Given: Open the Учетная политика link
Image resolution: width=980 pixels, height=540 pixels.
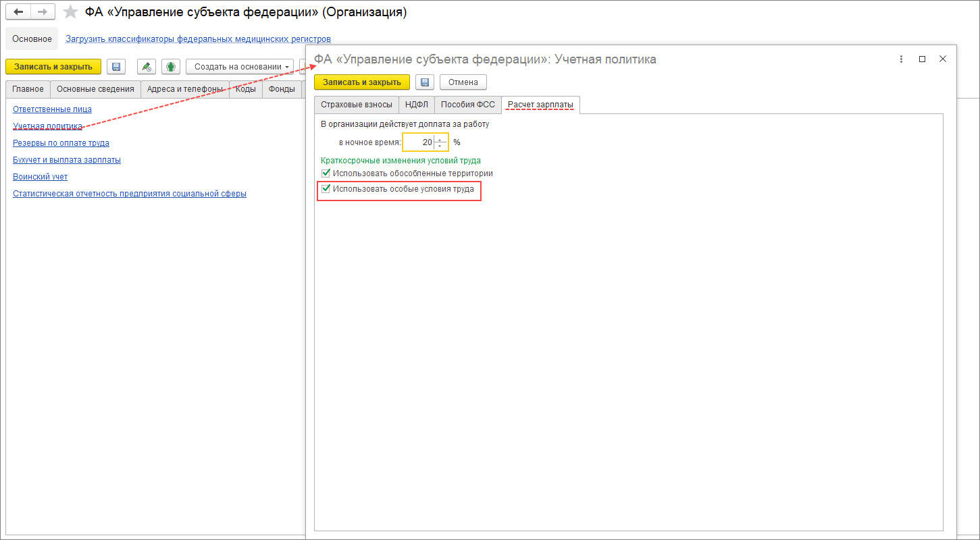Looking at the screenshot, I should [47, 126].
